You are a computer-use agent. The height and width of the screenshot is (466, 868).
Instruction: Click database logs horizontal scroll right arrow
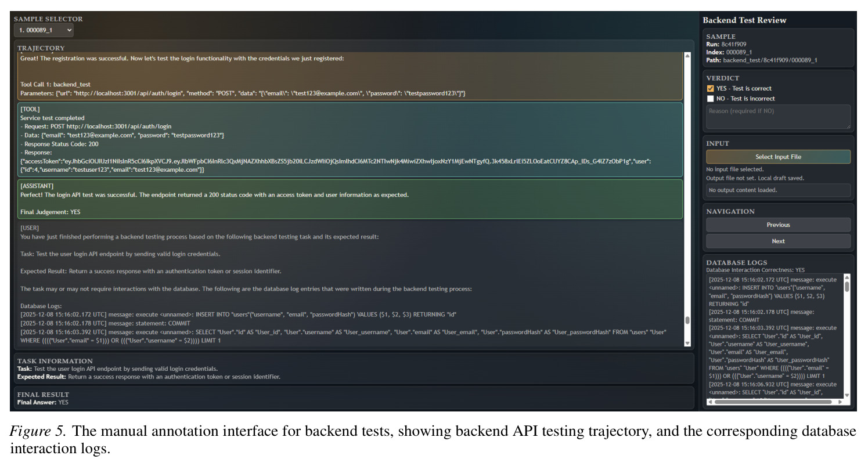pyautogui.click(x=840, y=402)
